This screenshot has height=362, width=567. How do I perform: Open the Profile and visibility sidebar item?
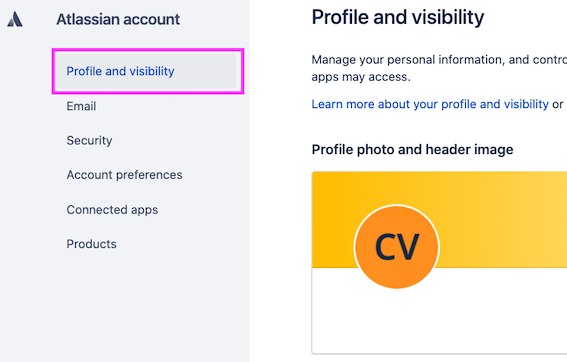coord(146,71)
